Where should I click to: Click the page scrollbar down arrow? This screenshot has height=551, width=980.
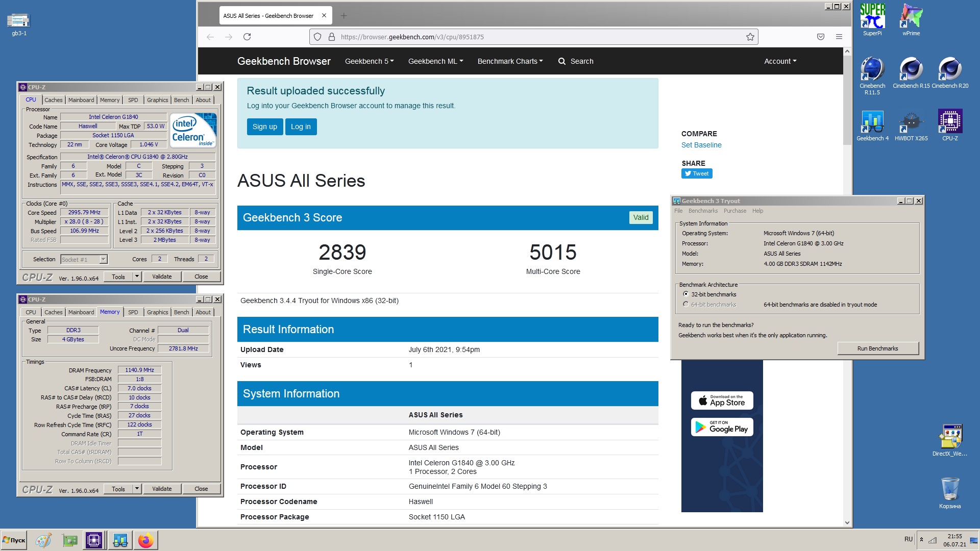(x=847, y=523)
